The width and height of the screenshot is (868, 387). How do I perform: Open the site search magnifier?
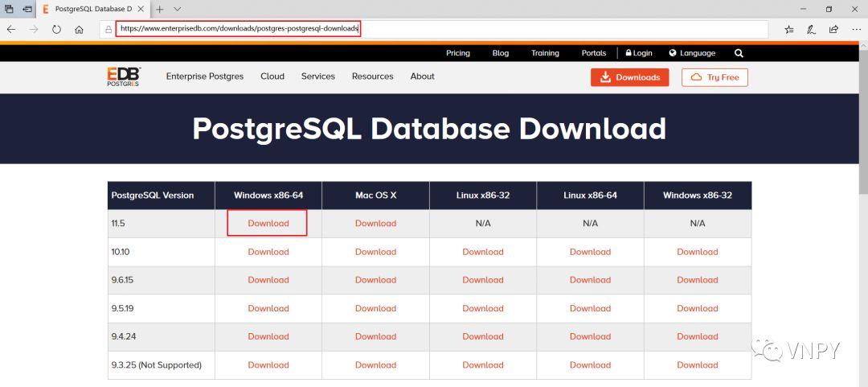[739, 53]
